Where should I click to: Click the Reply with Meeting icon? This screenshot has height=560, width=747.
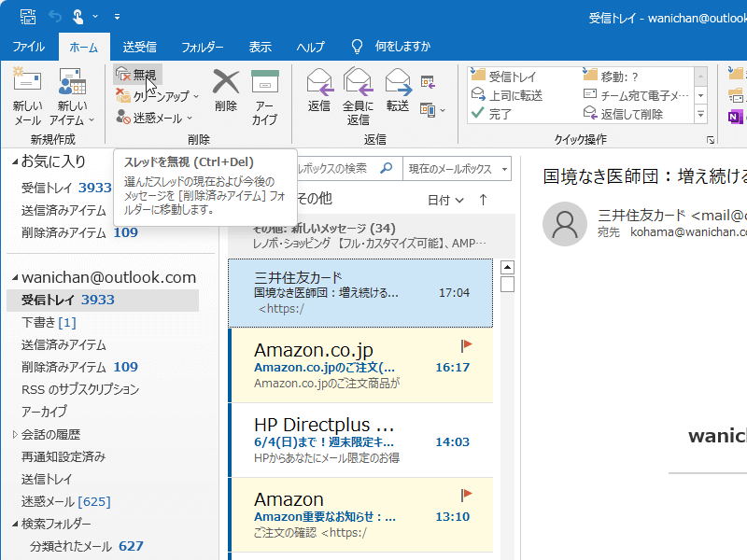428,82
